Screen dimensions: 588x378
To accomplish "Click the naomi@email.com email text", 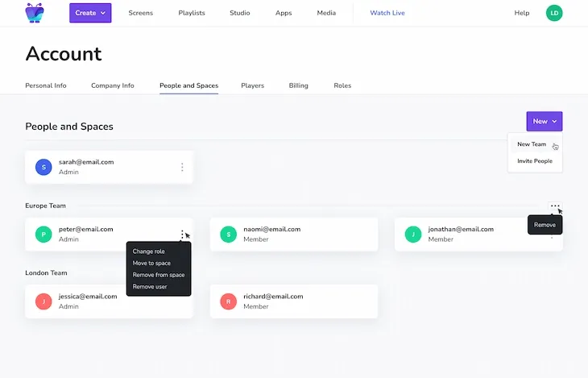I will pos(272,230).
